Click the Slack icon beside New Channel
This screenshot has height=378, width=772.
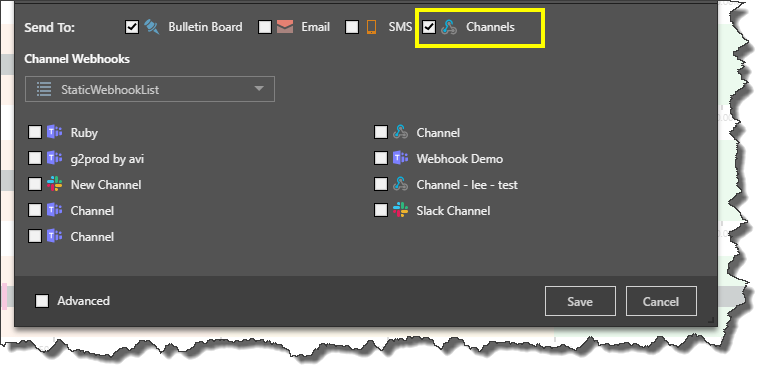pyautogui.click(x=54, y=185)
